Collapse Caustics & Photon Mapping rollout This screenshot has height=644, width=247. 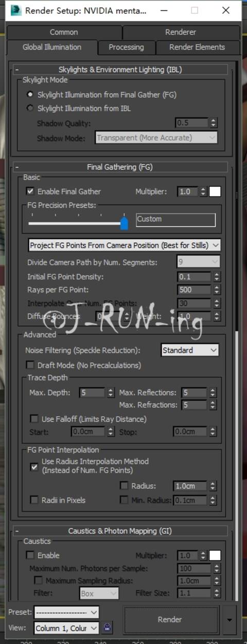click(x=120, y=531)
